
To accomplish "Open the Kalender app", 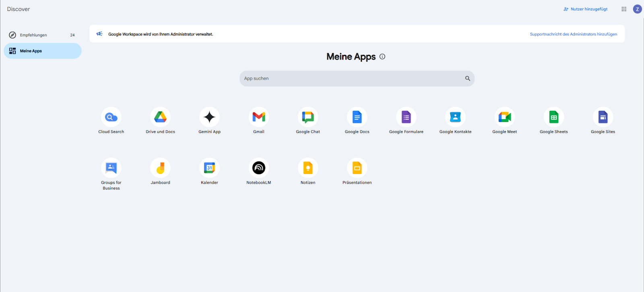I will pyautogui.click(x=209, y=168).
